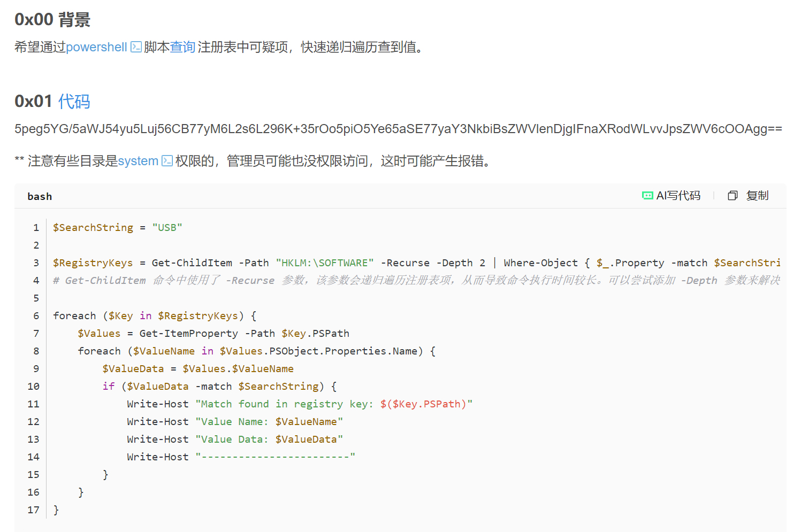The image size is (801, 532).
Task: Click the 0x00 背景 heading
Action: pos(52,20)
